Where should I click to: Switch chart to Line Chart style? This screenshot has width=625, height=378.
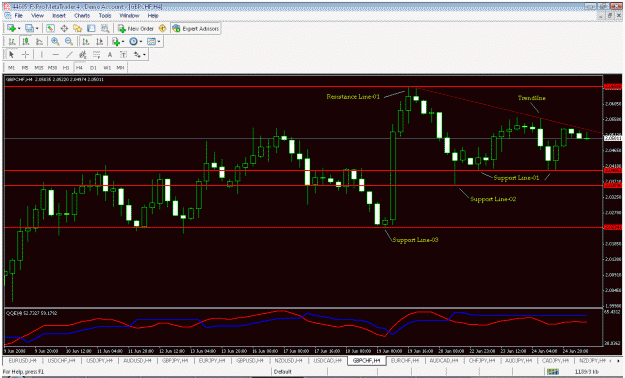point(39,41)
